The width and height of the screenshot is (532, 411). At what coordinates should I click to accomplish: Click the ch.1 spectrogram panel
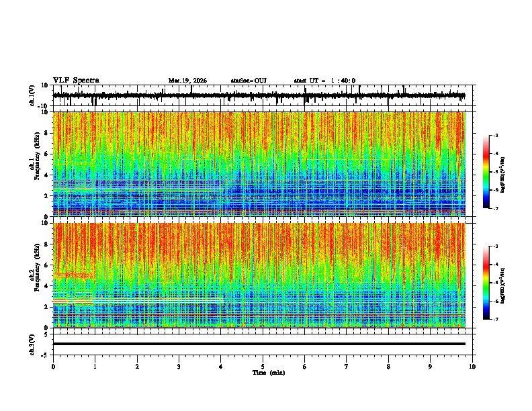259,164
